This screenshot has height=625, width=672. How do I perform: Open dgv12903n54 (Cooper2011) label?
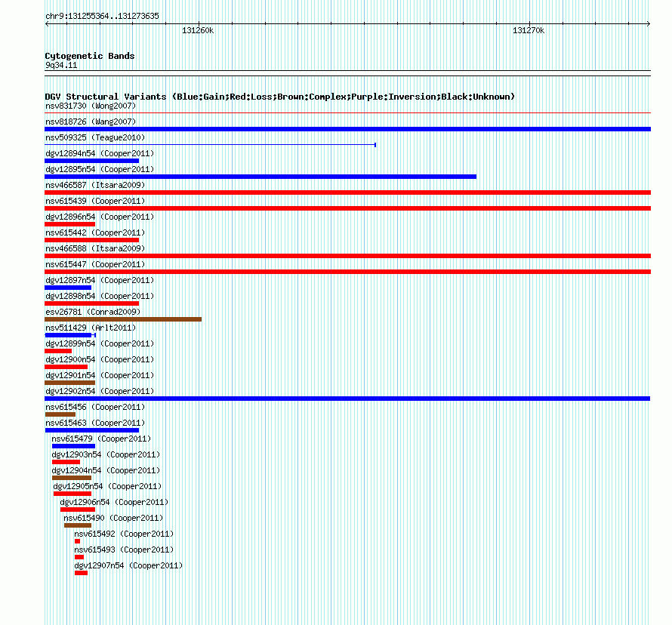(106, 454)
